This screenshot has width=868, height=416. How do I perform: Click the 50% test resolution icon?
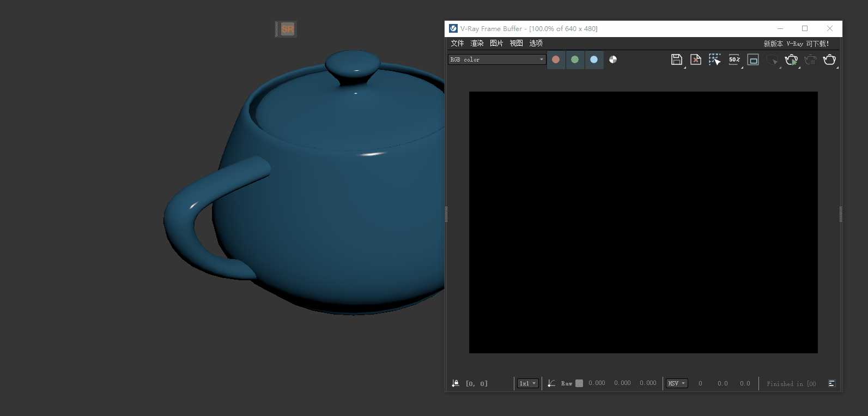click(x=734, y=60)
